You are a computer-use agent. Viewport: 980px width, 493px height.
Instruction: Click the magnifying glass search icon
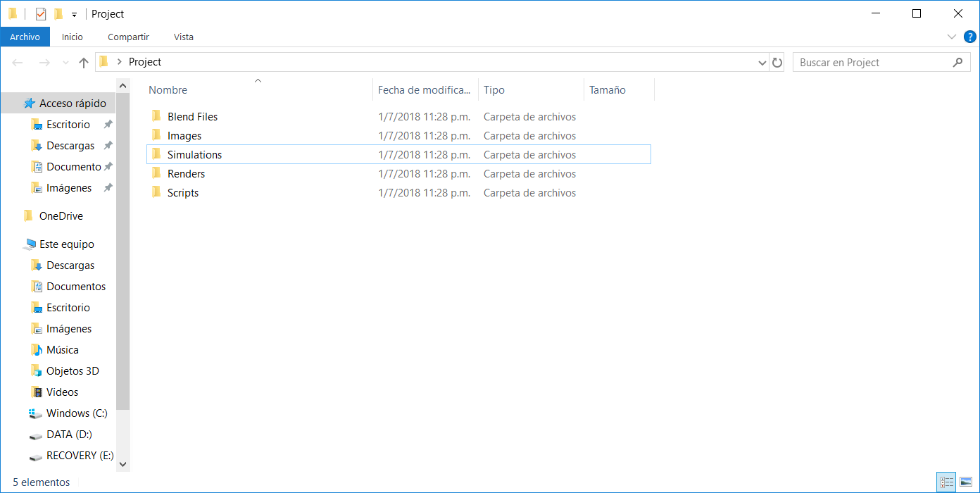coord(957,63)
